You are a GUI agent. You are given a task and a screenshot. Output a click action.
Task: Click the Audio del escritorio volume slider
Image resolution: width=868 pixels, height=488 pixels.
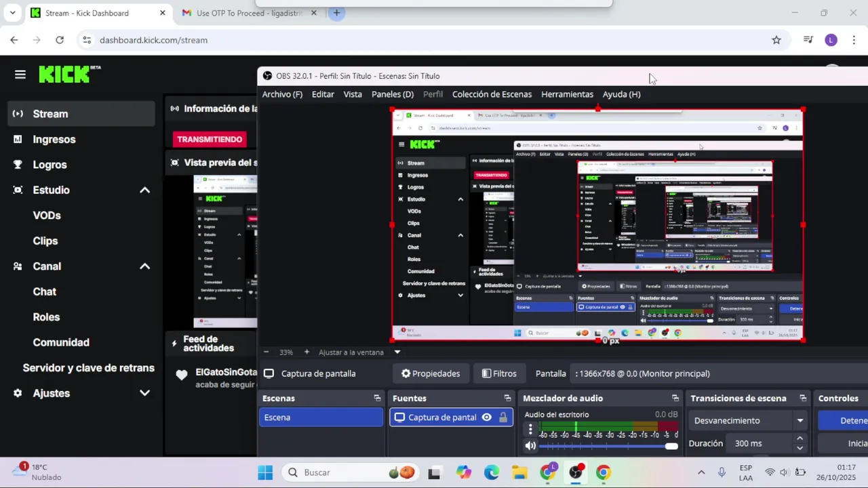click(x=608, y=446)
